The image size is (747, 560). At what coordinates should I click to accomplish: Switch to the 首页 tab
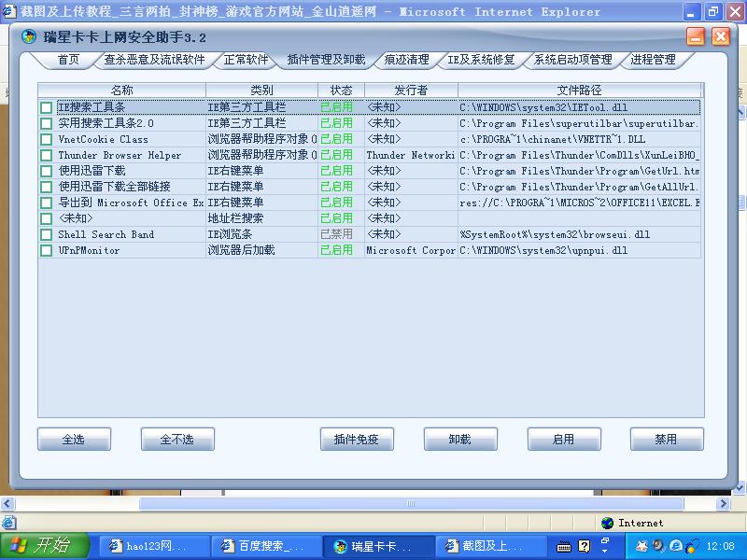click(68, 60)
